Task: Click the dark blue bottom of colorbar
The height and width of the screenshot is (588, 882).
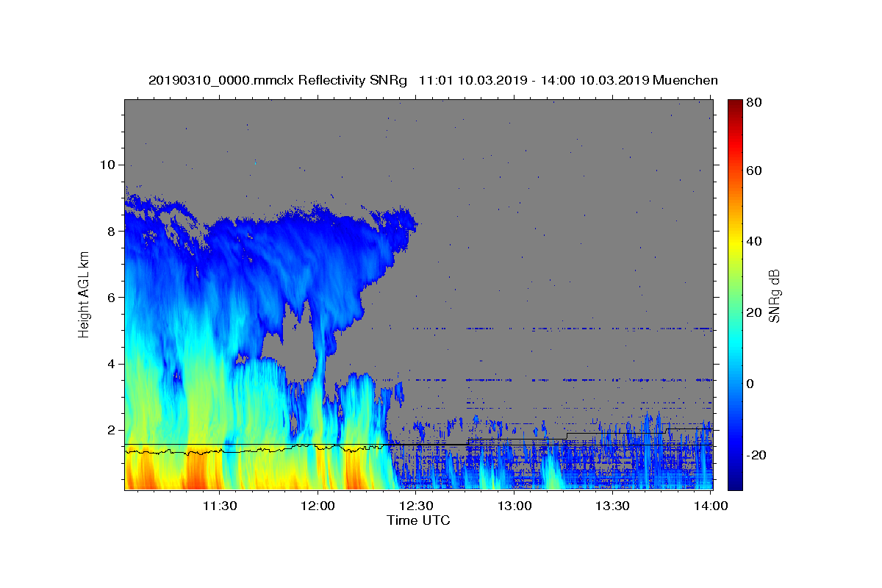Action: (x=734, y=484)
